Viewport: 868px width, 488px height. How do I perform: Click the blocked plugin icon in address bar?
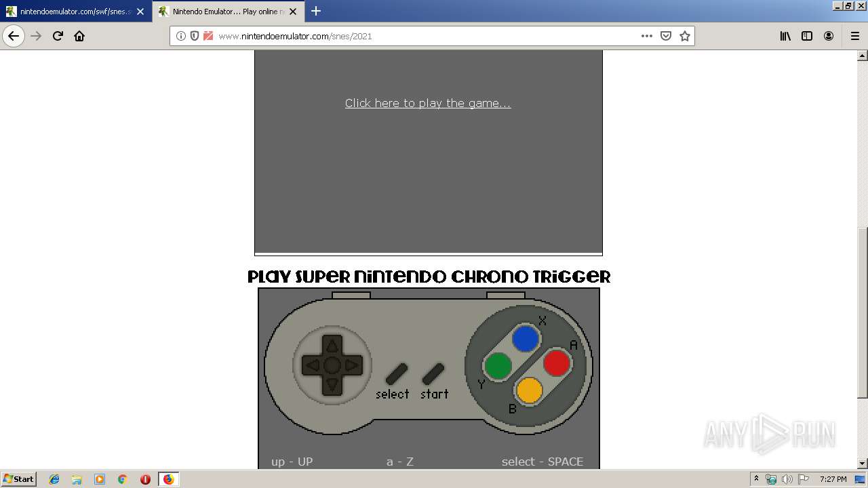(x=208, y=36)
